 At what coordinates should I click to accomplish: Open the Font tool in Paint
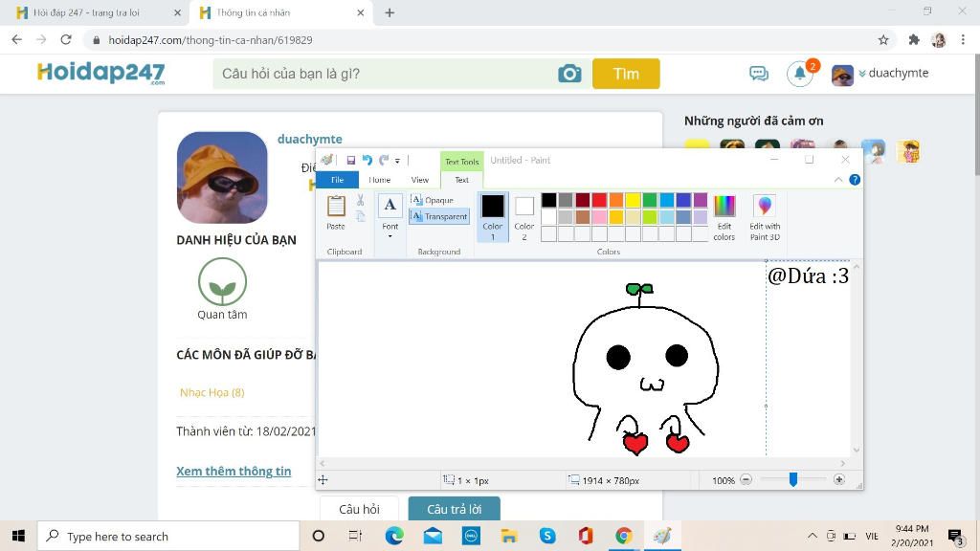[390, 215]
